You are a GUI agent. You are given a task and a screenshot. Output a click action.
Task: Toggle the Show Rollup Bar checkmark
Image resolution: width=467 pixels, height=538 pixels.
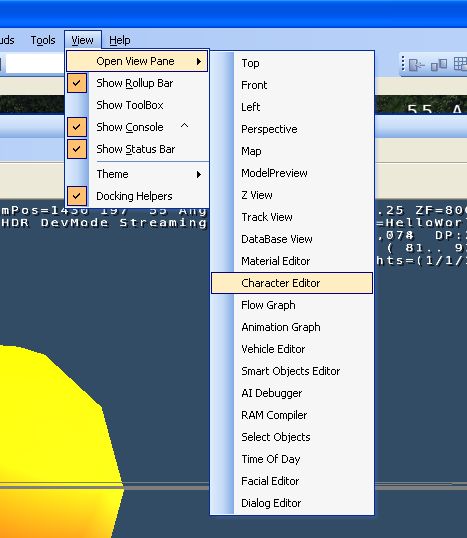(77, 83)
